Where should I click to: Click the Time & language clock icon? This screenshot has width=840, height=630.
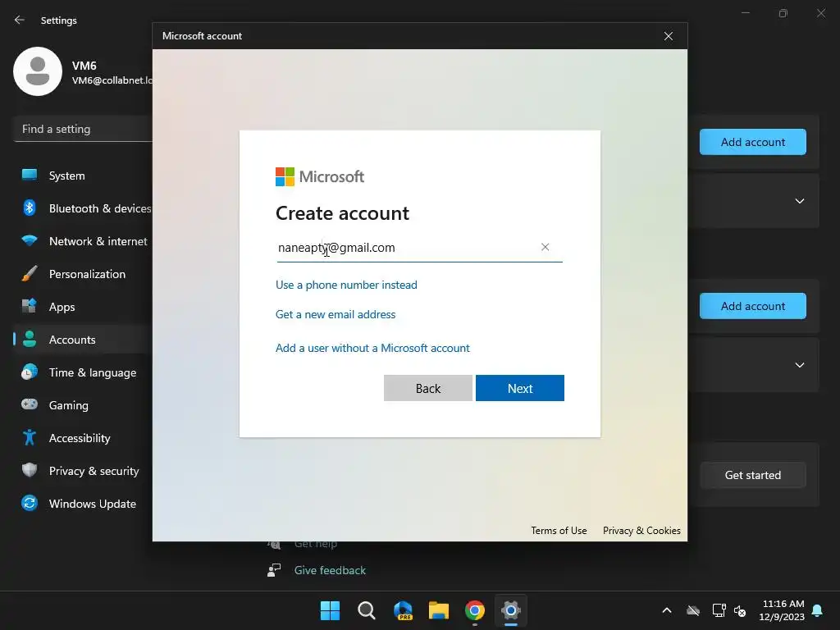point(30,372)
